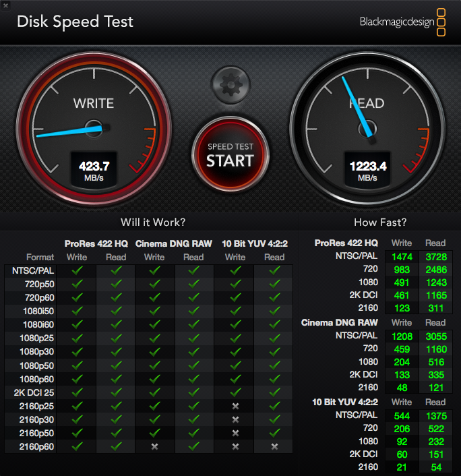Open the settings gear button

pos(231,85)
